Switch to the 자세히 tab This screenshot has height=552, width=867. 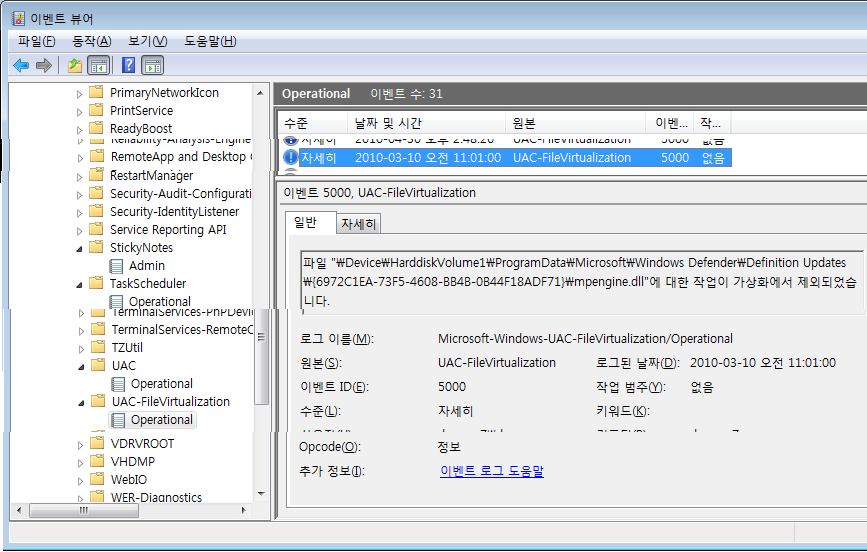click(358, 223)
